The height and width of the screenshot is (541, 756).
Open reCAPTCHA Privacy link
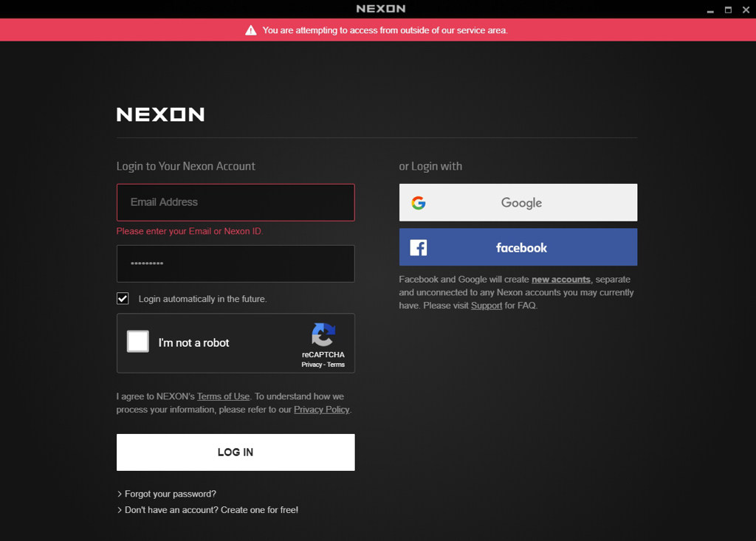pyautogui.click(x=312, y=365)
